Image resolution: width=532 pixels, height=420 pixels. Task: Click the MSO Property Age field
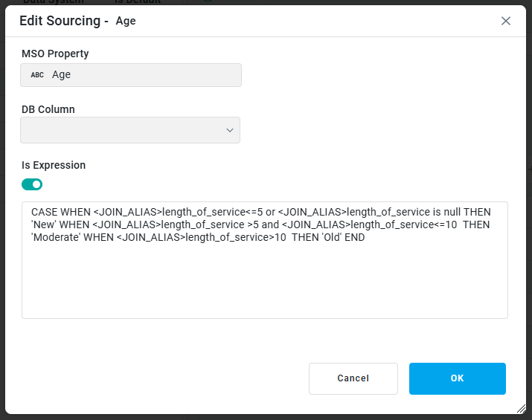(141, 75)
